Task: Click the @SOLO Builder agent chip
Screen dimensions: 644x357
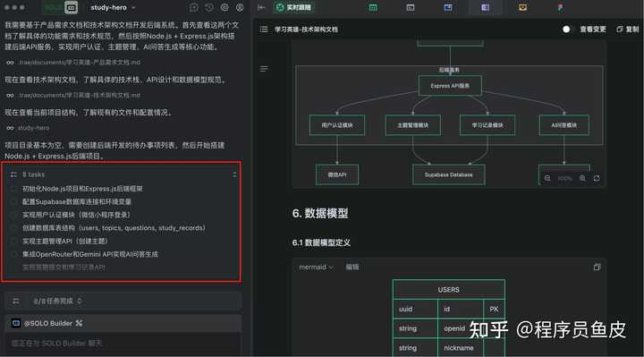Action: tap(53, 323)
